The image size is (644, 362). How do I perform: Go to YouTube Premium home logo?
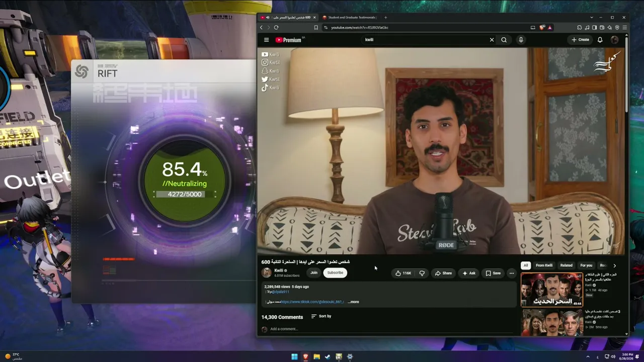point(288,40)
